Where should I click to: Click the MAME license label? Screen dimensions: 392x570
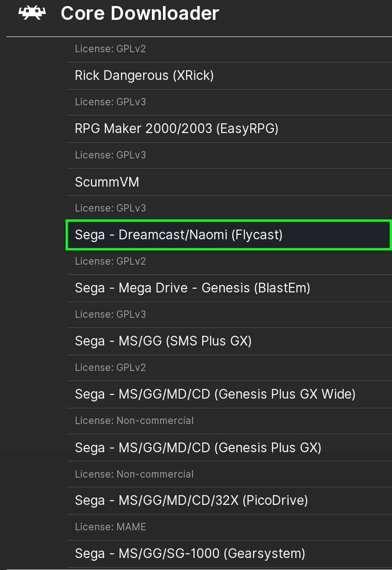(x=110, y=527)
